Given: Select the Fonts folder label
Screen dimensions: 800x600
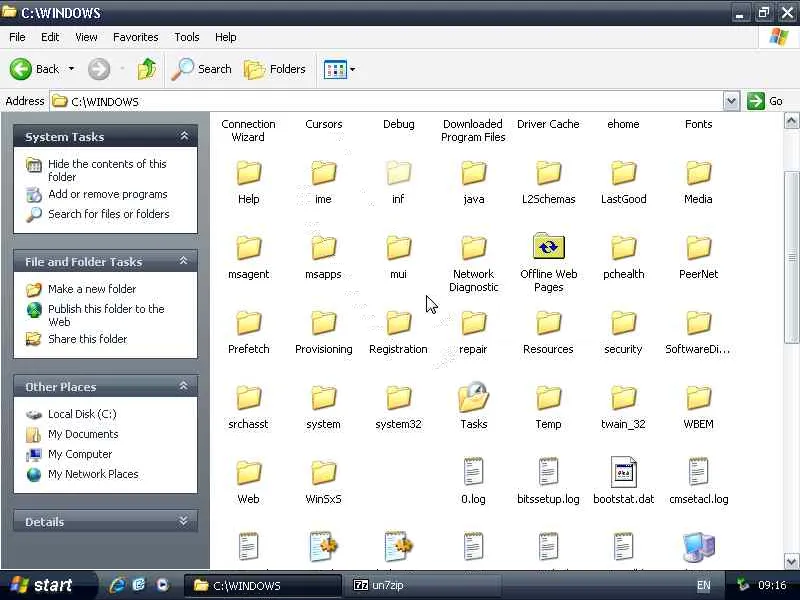Looking at the screenshot, I should [x=698, y=124].
